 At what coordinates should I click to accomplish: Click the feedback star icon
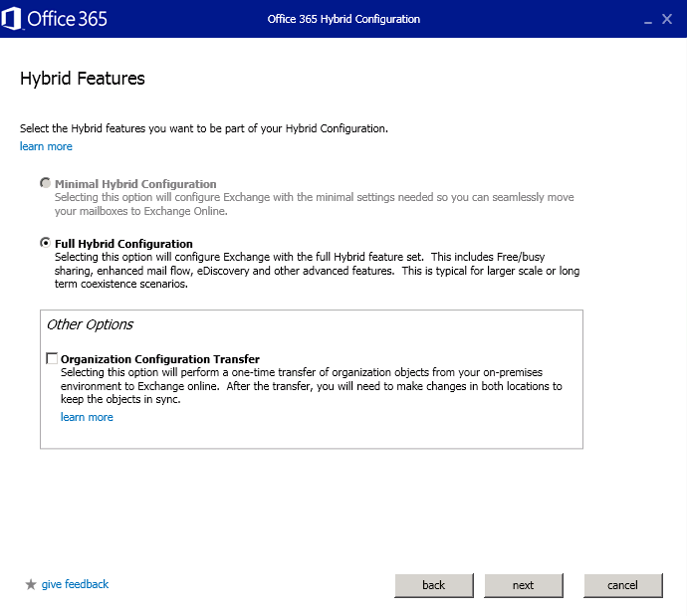pos(31,584)
